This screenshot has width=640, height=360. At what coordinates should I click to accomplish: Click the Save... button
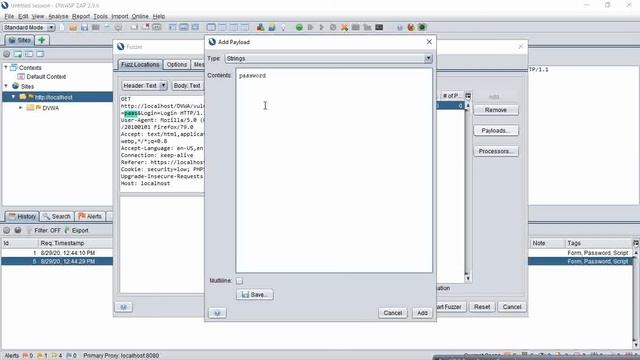(255, 295)
